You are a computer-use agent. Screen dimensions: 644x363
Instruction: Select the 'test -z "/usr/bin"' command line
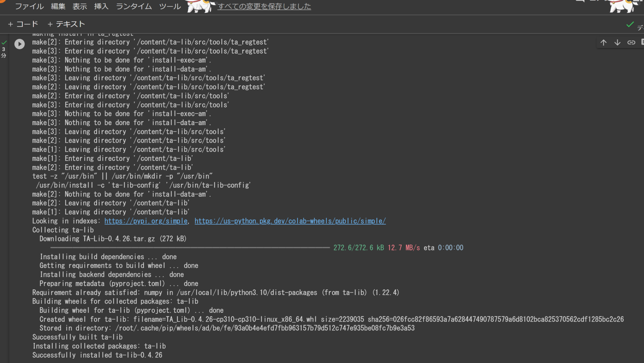tap(122, 176)
